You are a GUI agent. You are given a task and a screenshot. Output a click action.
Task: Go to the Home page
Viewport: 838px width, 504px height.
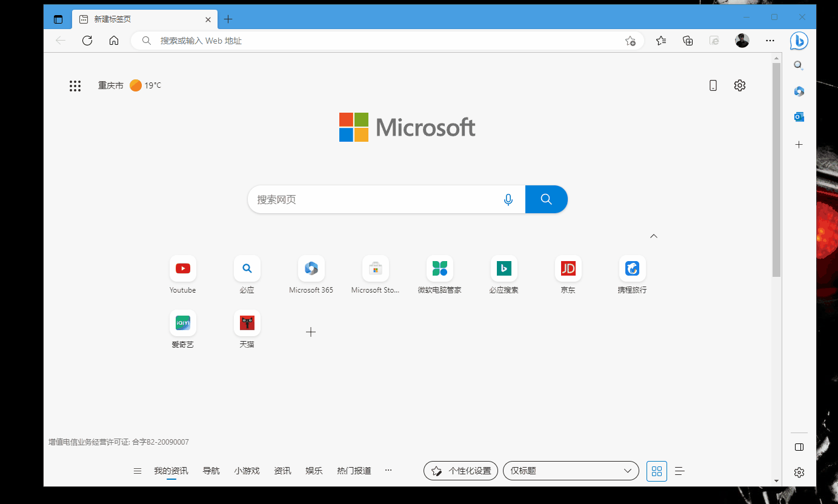click(x=114, y=41)
